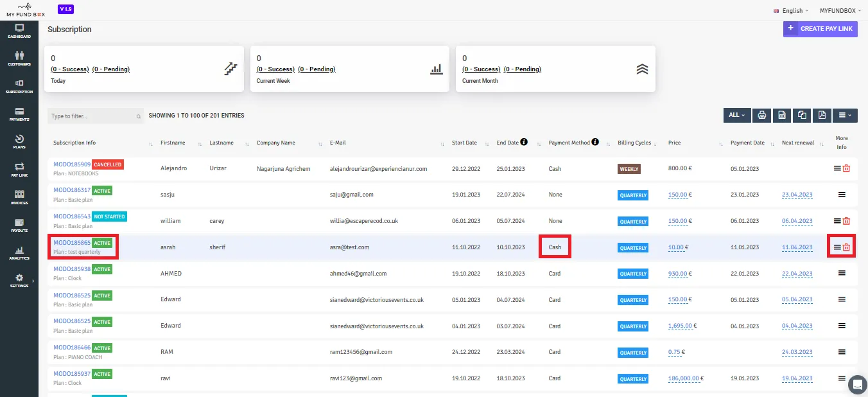
Task: Click the Create Pay Link button
Action: point(820,29)
